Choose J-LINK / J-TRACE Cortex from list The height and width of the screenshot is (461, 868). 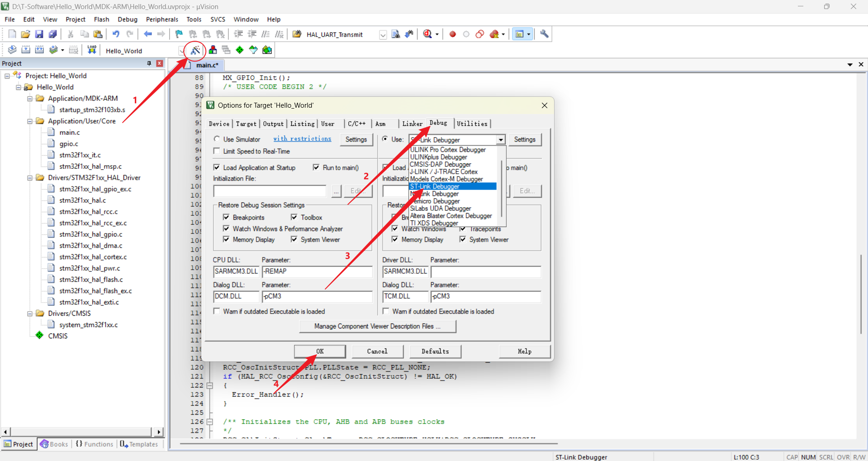click(444, 172)
